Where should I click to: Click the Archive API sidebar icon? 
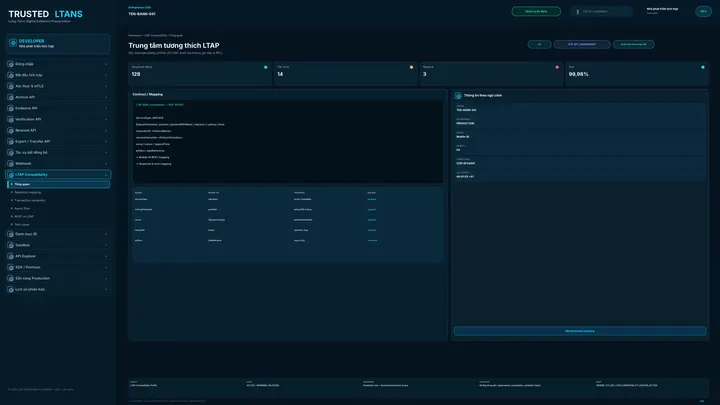[11, 97]
